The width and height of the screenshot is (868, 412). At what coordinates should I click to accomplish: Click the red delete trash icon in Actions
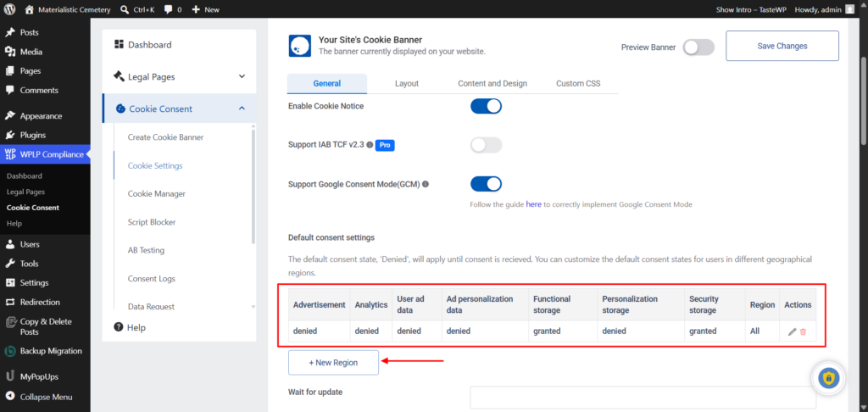pyautogui.click(x=804, y=331)
